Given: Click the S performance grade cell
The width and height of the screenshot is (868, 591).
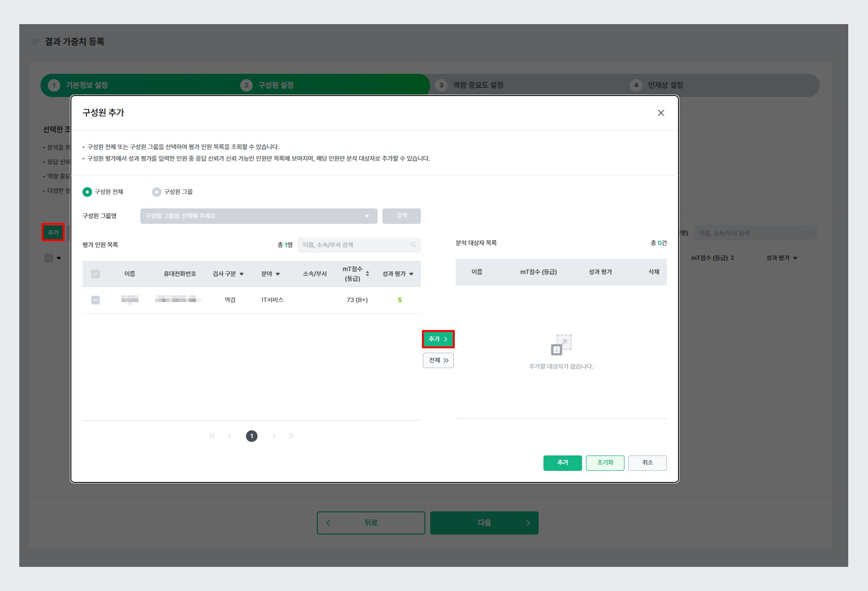Looking at the screenshot, I should point(400,300).
